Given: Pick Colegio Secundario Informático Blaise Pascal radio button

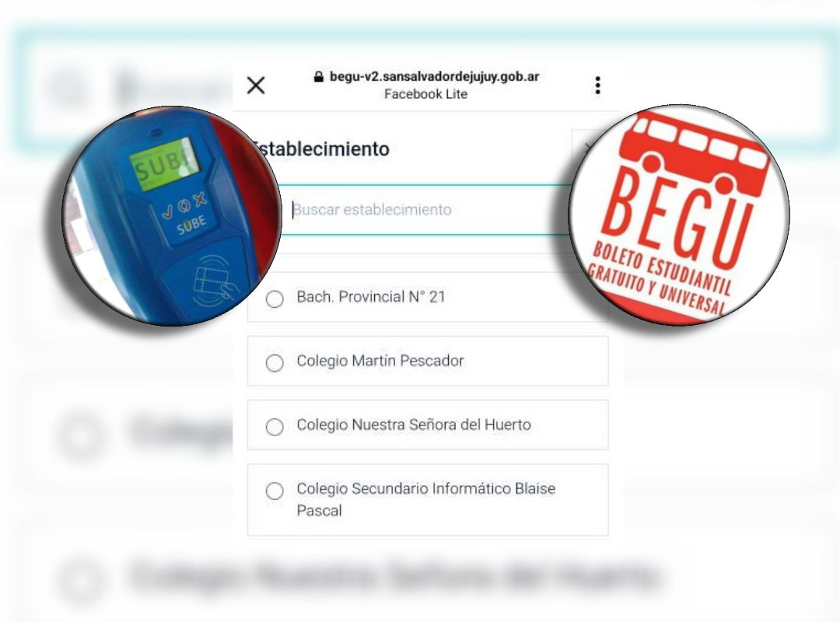Looking at the screenshot, I should tap(275, 490).
